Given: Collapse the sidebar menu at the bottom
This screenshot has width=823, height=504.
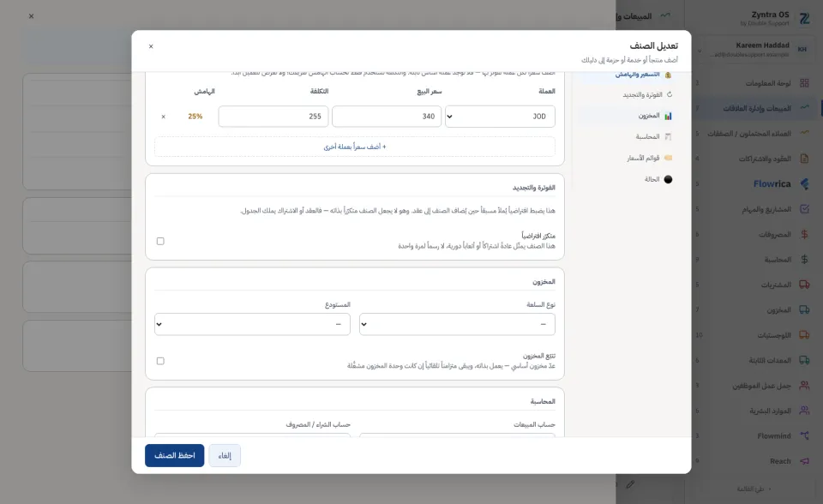Looking at the screenshot, I should pyautogui.click(x=754, y=489).
